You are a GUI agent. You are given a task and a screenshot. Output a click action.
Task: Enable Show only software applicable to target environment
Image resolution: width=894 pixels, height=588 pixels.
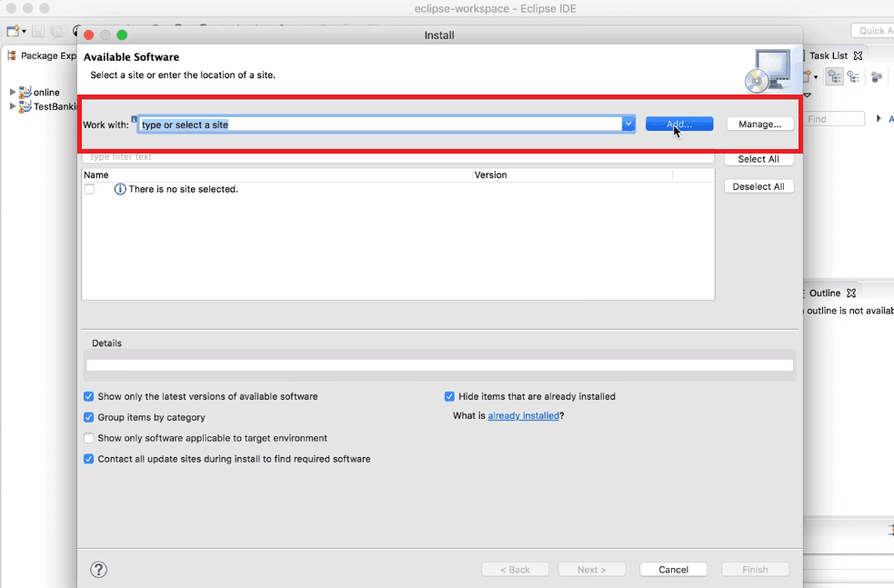click(x=88, y=438)
